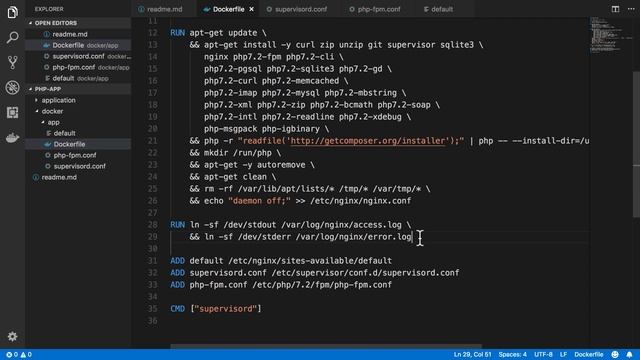Follow the getcomposer.org/installer link
This screenshot has height=360, width=640.
(x=368, y=141)
